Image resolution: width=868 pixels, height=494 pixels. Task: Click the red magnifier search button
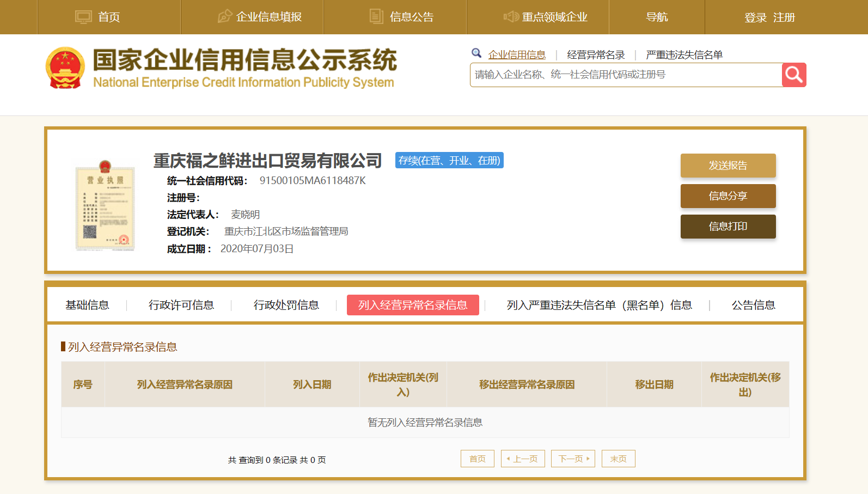[x=794, y=75]
